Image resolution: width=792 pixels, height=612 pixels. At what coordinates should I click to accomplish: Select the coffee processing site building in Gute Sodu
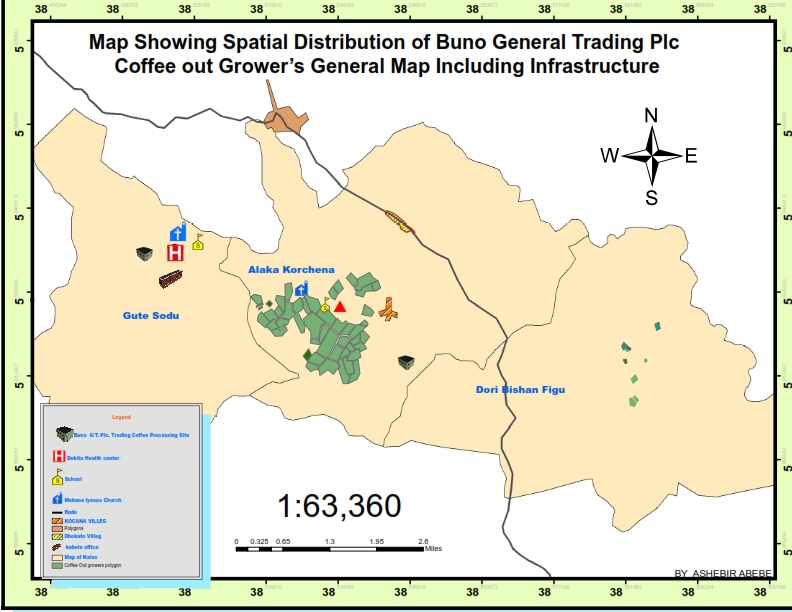click(144, 254)
